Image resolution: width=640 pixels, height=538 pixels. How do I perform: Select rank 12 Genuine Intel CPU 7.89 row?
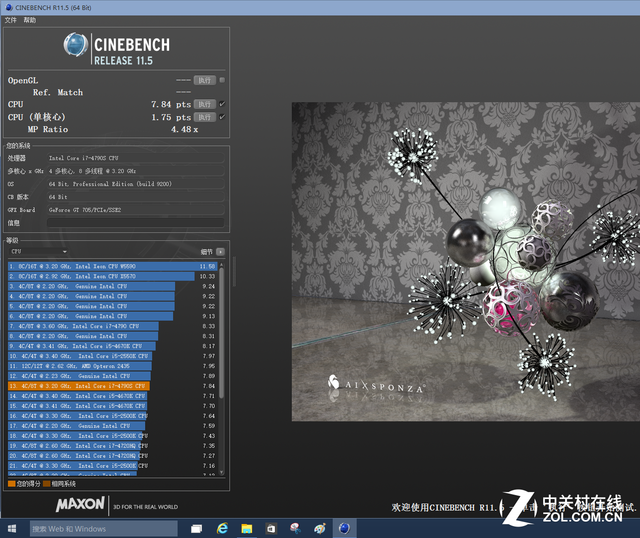(113, 376)
